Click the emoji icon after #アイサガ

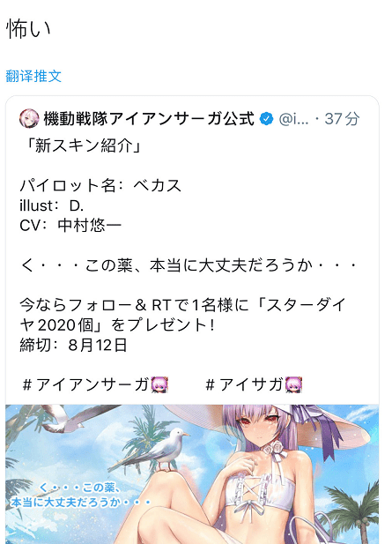click(294, 384)
